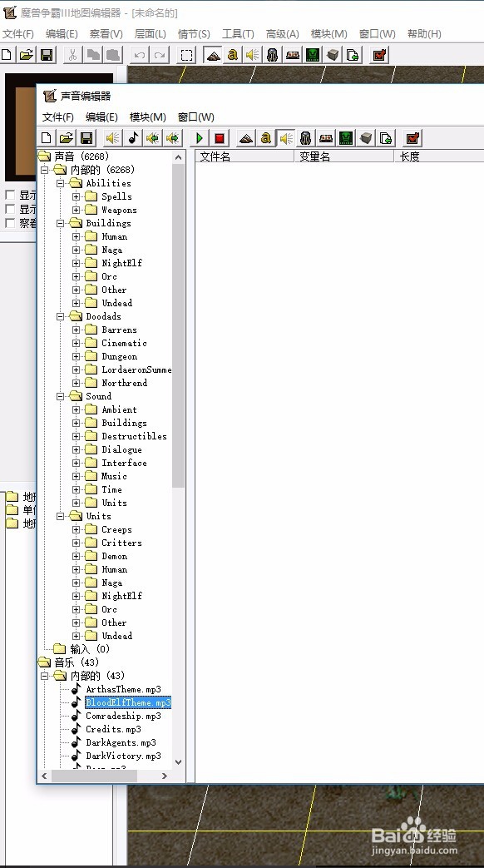Open 模块(M) menu in Sound Editor

(x=148, y=117)
